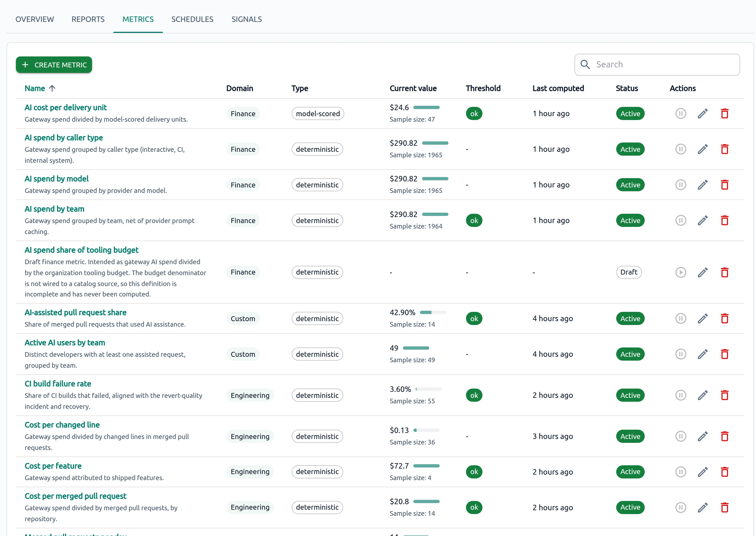Click the search magnifier icon
The height and width of the screenshot is (536, 756).
(585, 64)
